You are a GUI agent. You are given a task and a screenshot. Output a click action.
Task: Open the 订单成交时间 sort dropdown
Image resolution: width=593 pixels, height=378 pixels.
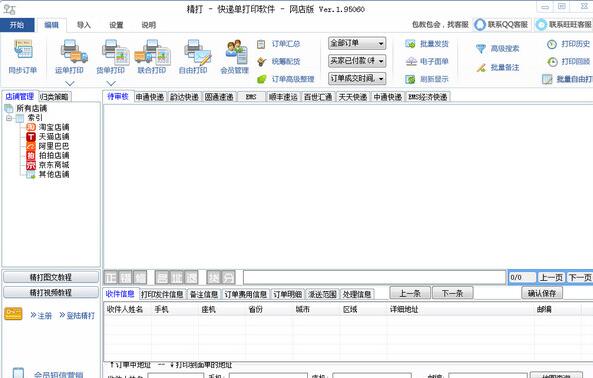[357, 78]
